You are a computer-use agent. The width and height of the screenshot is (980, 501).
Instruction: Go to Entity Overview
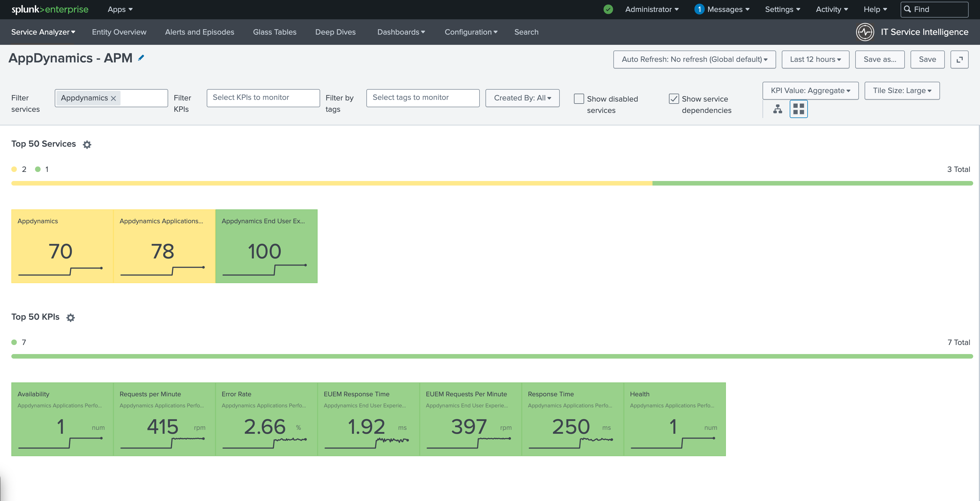(119, 32)
